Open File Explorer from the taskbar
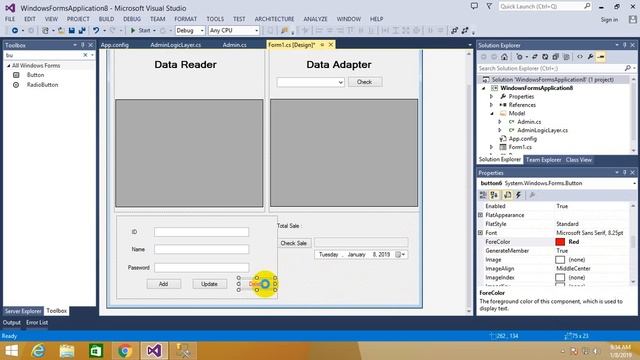The height and width of the screenshot is (360, 640). pyautogui.click(x=67, y=351)
